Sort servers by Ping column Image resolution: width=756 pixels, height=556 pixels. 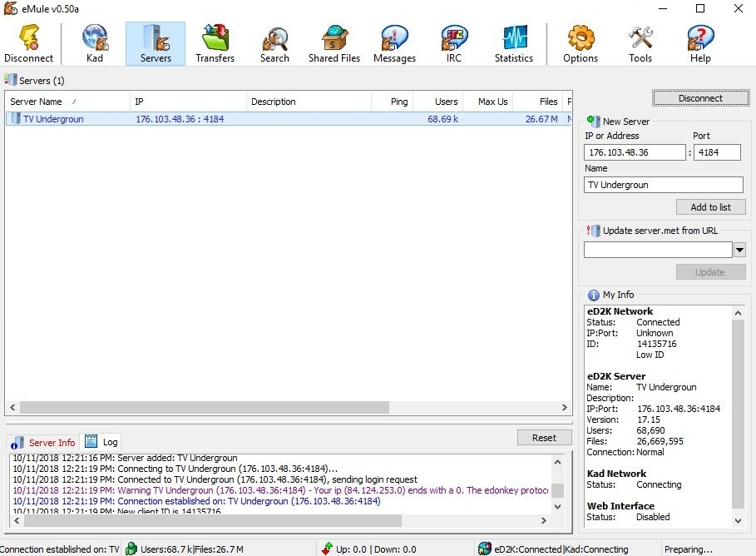click(x=392, y=102)
